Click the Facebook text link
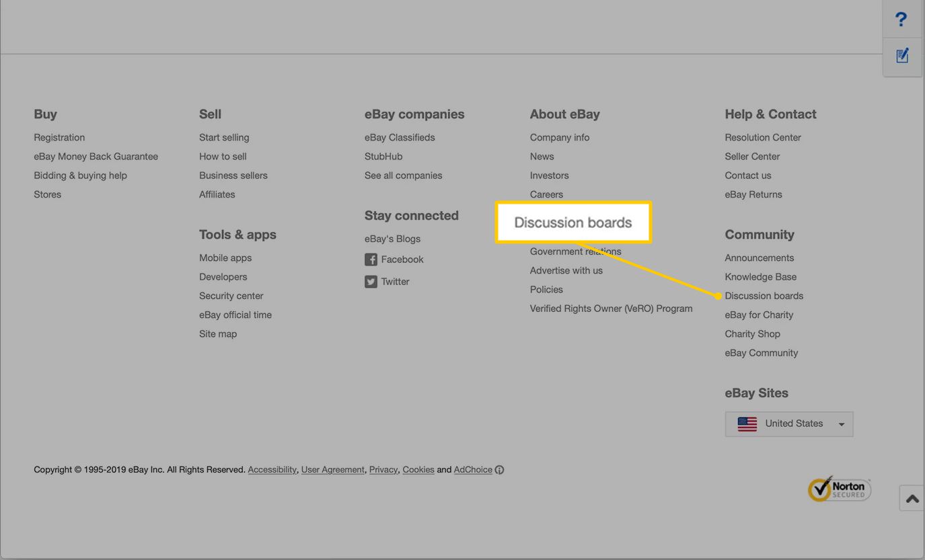This screenshot has height=560, width=925. [402, 259]
